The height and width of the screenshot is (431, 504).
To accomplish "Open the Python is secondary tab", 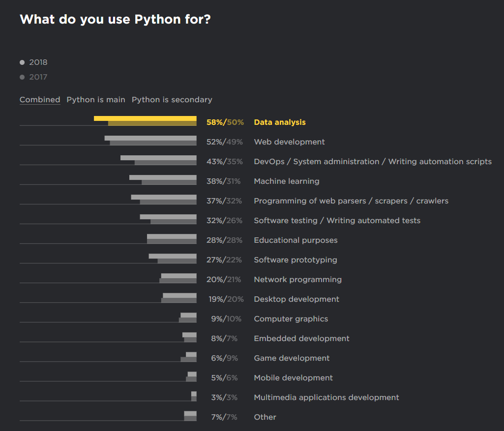I will tap(172, 100).
